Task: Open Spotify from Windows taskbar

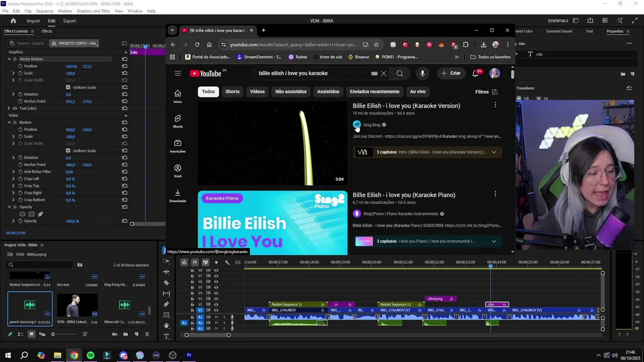Action: tap(91, 355)
